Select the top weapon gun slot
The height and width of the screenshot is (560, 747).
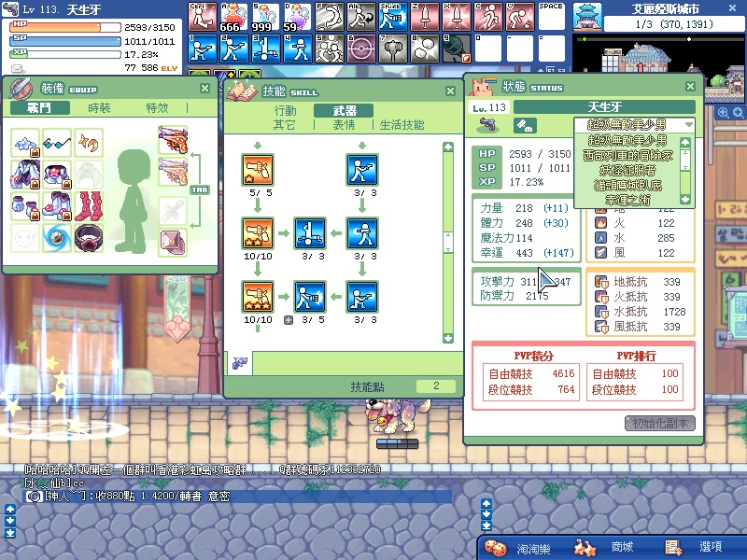[173, 139]
